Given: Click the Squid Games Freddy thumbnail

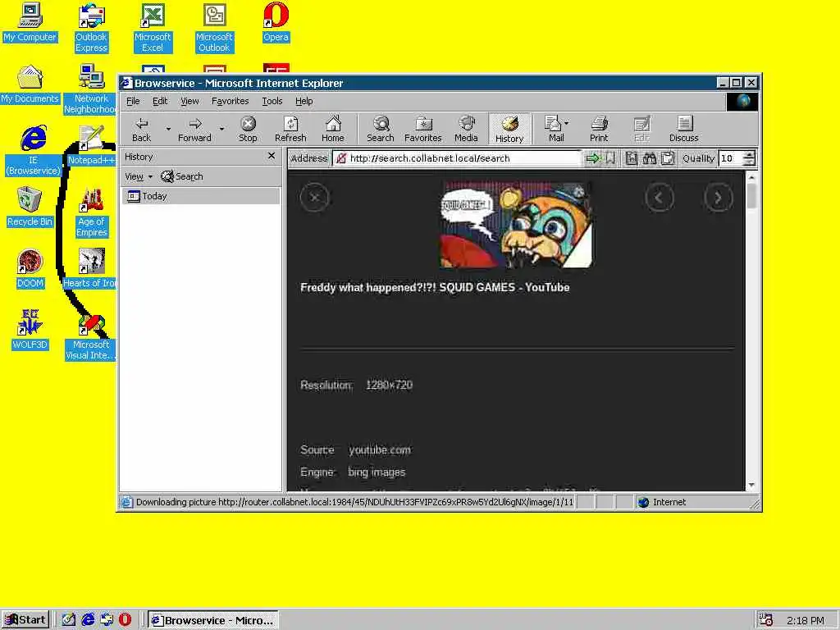Looking at the screenshot, I should coord(516,225).
